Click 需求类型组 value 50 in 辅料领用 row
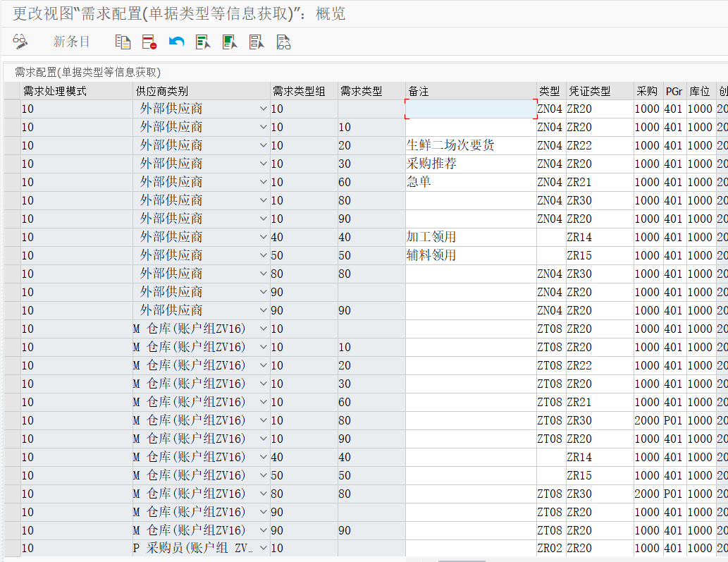Viewport: 728px width, 562px height. (x=304, y=255)
